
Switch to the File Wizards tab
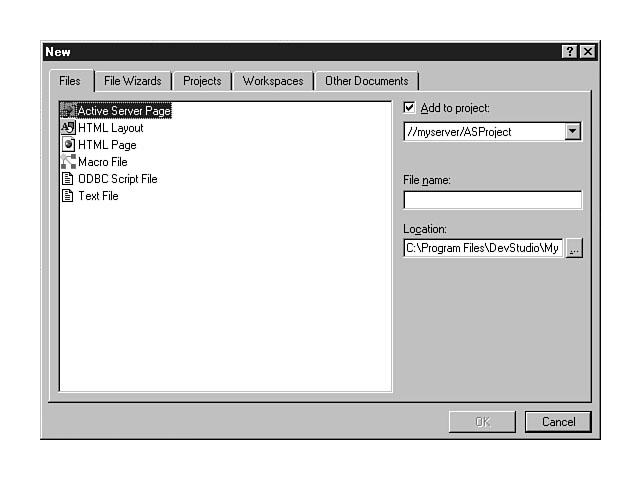(x=133, y=81)
